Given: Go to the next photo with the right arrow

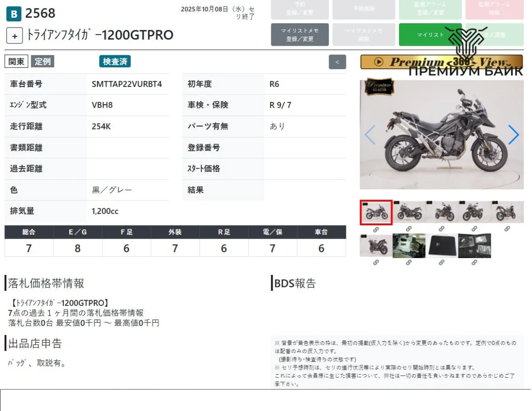Looking at the screenshot, I should (513, 135).
